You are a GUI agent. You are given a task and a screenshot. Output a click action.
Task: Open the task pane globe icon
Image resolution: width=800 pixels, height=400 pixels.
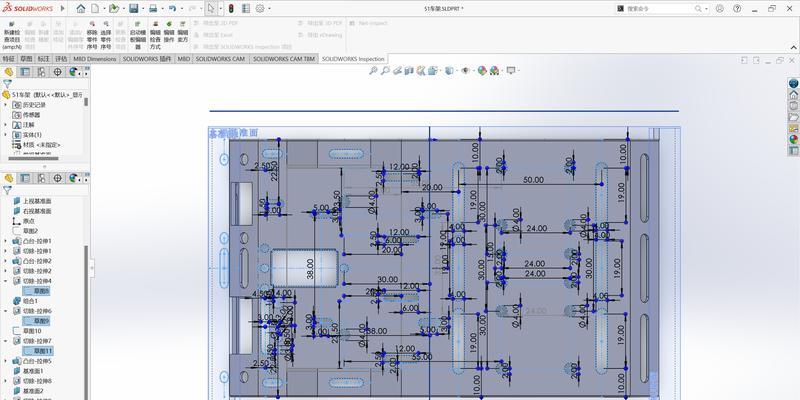click(793, 83)
